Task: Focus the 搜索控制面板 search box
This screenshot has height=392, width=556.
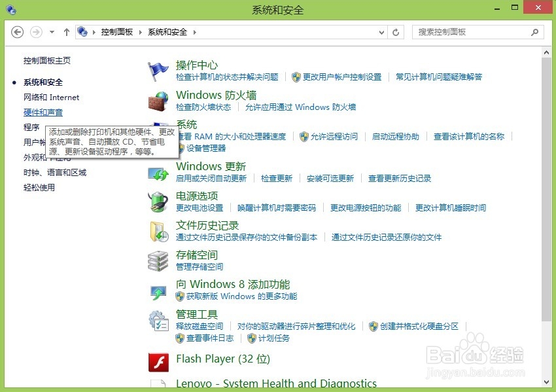Action: click(478, 32)
